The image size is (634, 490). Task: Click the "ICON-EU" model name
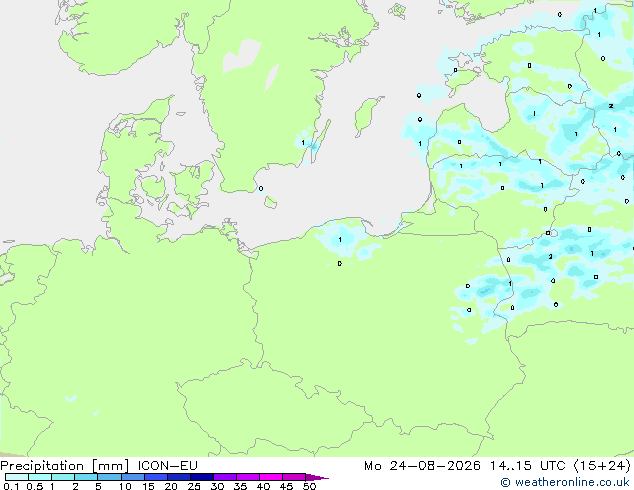(167, 466)
